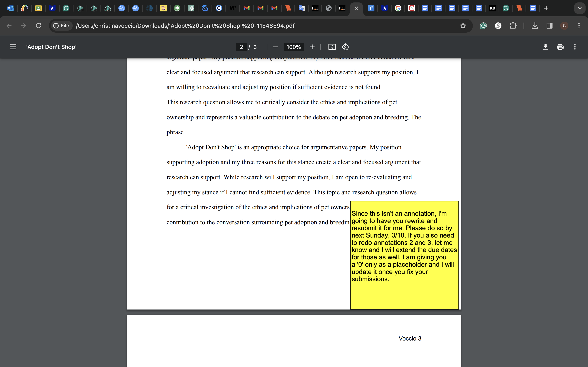Open Chrome's three-dot settings menu
588x367 pixels.
coord(579,26)
